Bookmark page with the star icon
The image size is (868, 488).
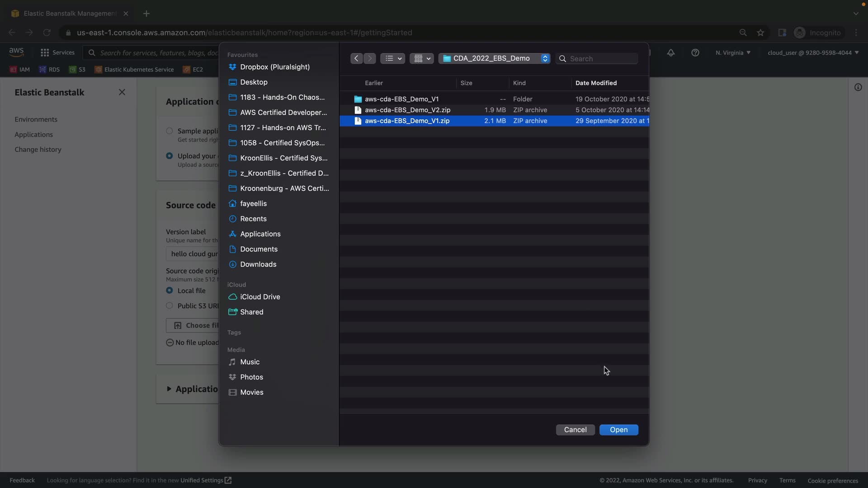click(x=760, y=33)
